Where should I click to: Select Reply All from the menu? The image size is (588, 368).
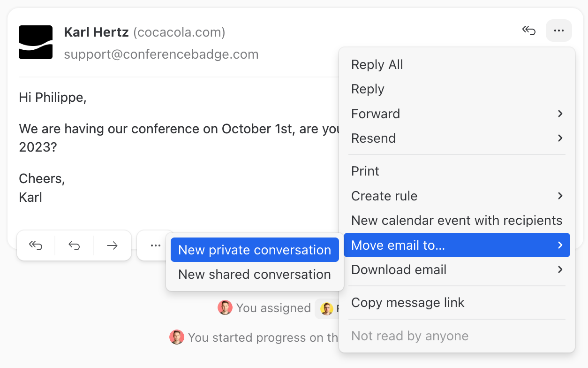coord(377,65)
